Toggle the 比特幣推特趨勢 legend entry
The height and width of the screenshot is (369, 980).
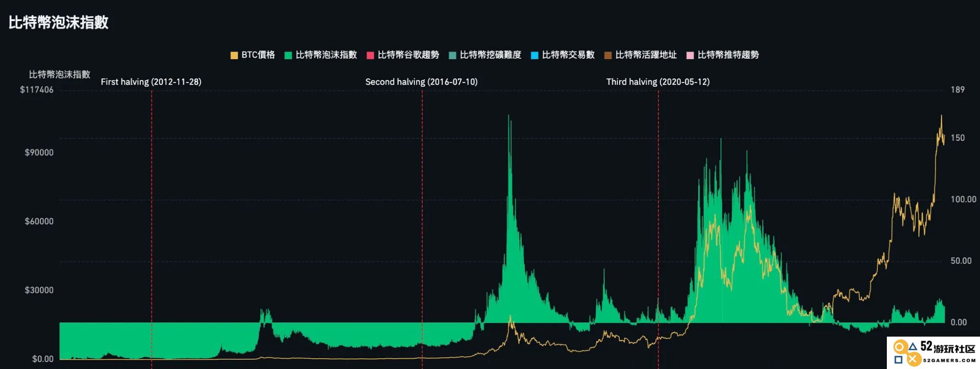point(723,55)
